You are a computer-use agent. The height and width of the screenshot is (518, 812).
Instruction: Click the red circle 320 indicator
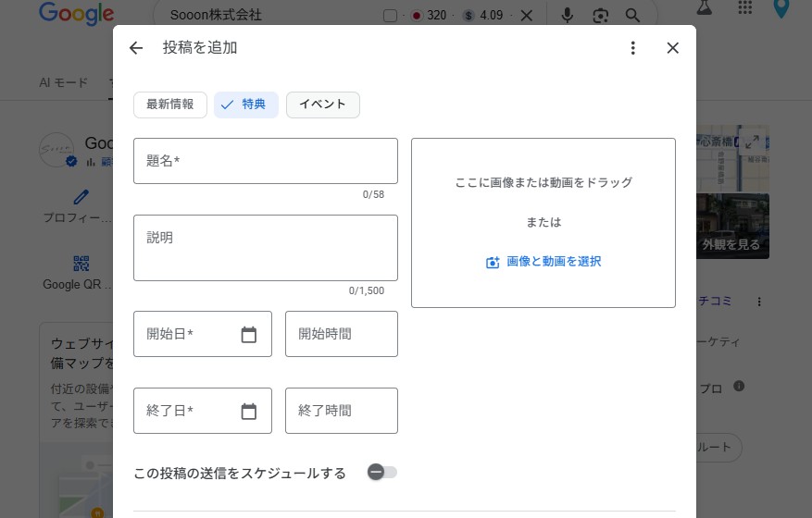(429, 16)
